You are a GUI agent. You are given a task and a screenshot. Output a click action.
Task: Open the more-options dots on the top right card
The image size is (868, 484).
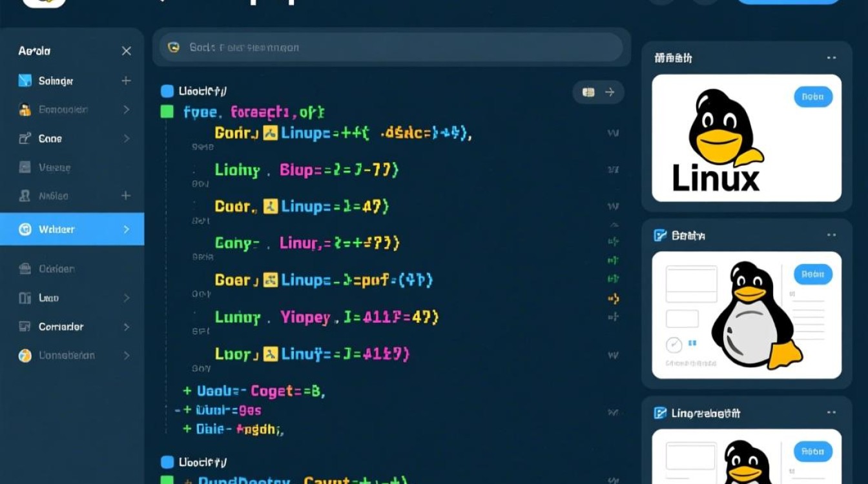[x=831, y=58]
